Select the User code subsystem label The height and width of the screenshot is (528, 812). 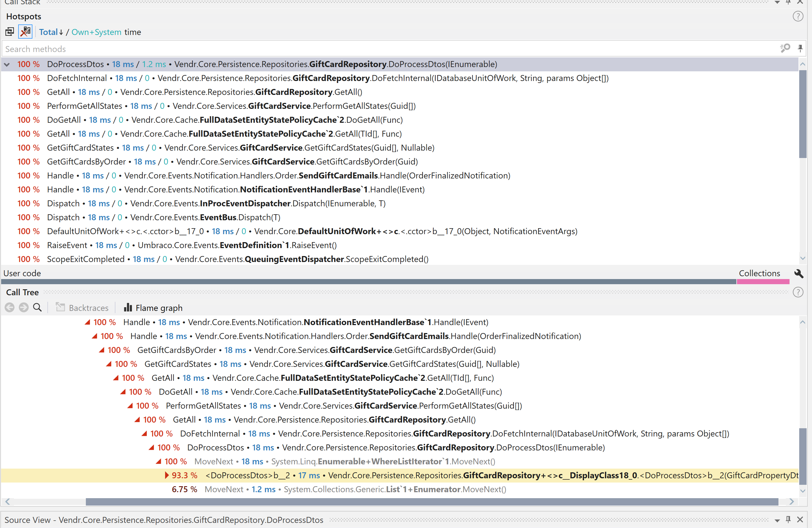[x=22, y=273]
